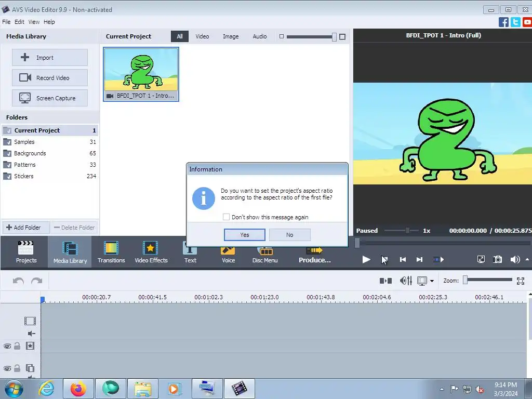Filter media by Image tab

230,36
